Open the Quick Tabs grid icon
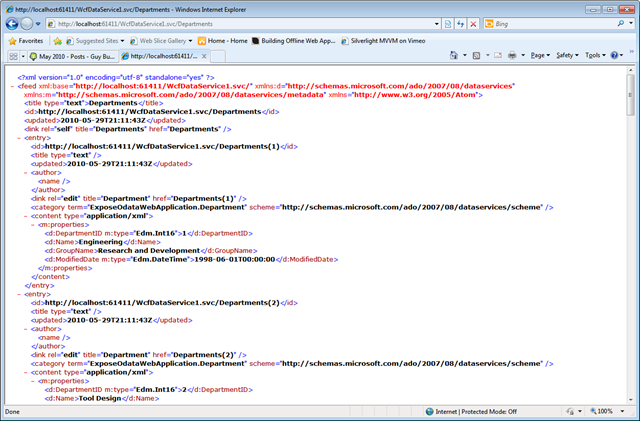 (13, 56)
